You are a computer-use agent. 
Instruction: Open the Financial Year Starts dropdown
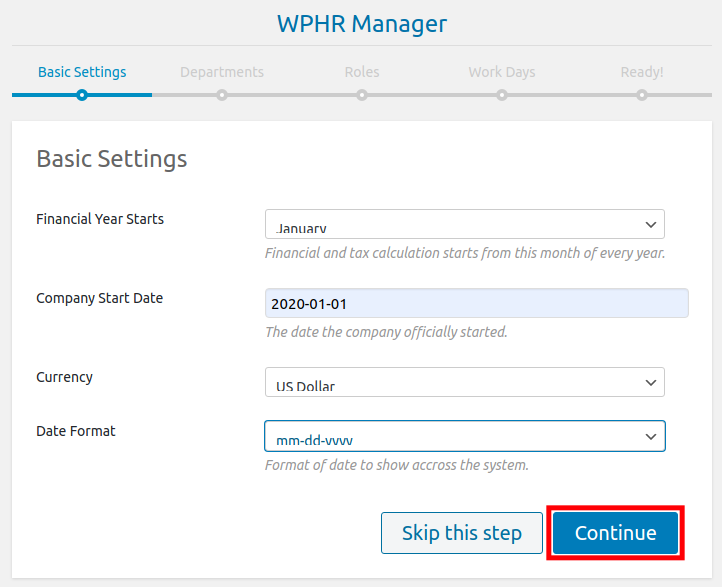coord(464,224)
